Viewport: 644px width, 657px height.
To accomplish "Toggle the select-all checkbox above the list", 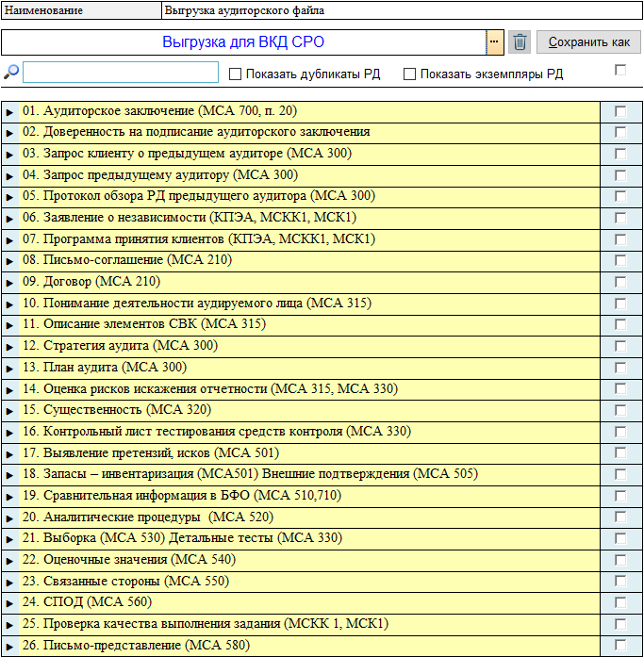I will [x=619, y=70].
